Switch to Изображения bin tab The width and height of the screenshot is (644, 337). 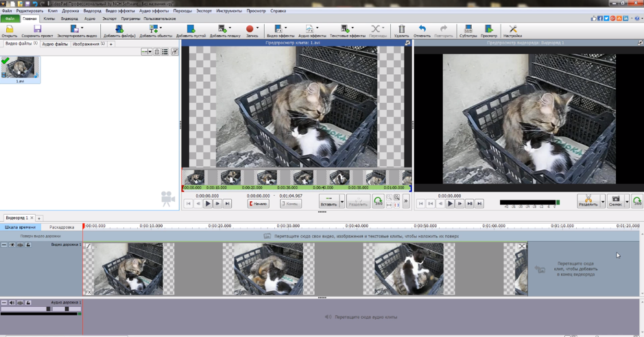point(88,43)
